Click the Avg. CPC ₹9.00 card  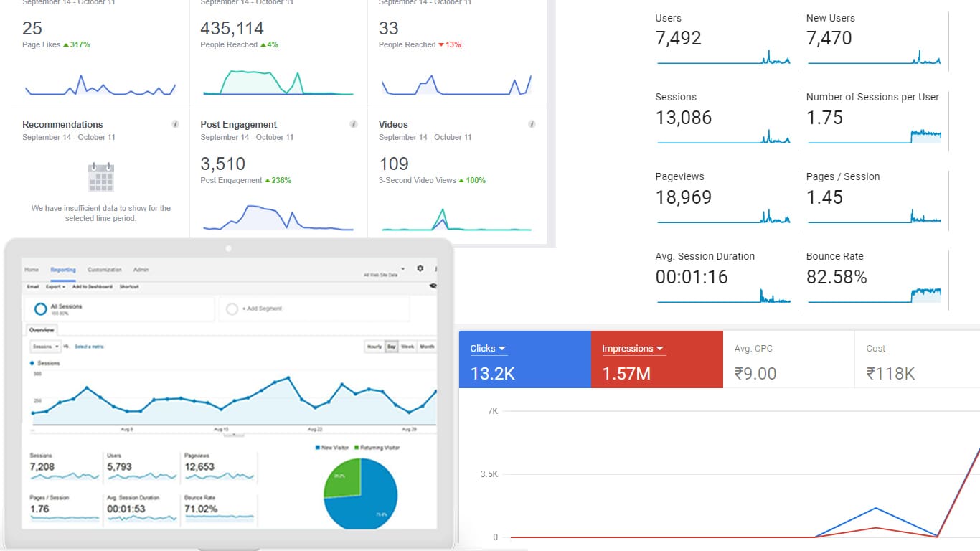click(x=788, y=359)
